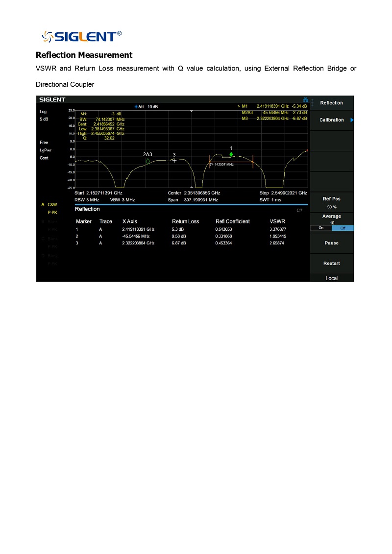Click reflection coefficient 0.331868

pos(224,237)
